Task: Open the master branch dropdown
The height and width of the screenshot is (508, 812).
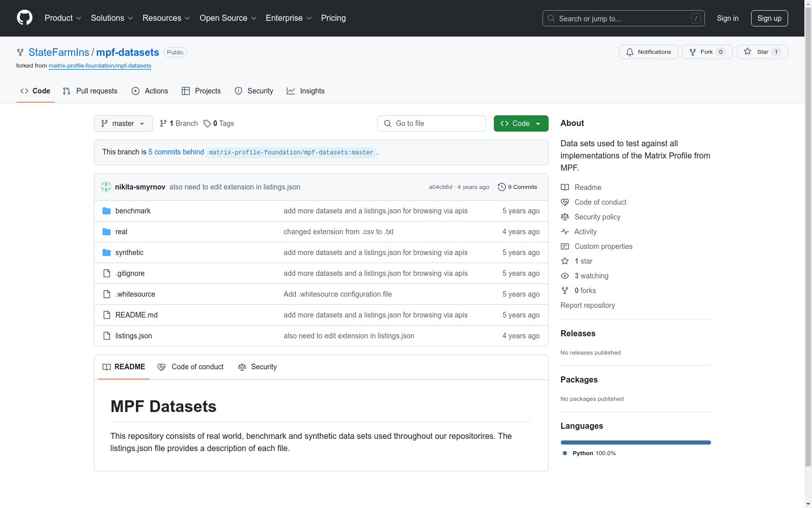Action: click(x=123, y=123)
